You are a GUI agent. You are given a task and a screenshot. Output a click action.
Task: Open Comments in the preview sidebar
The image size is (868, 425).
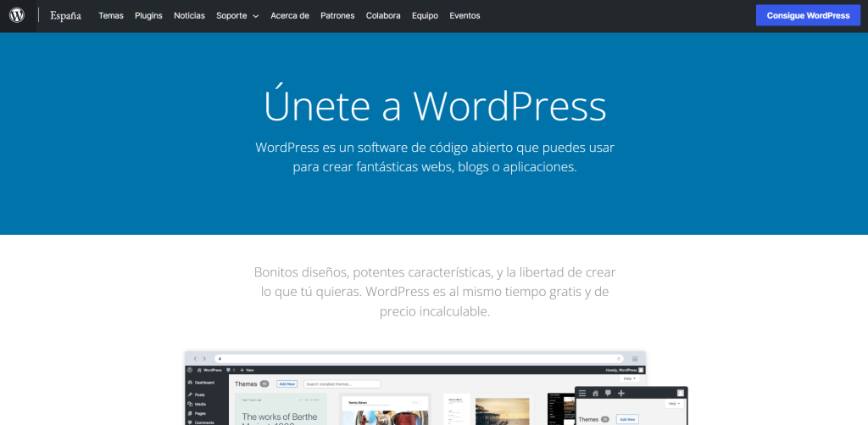[203, 422]
